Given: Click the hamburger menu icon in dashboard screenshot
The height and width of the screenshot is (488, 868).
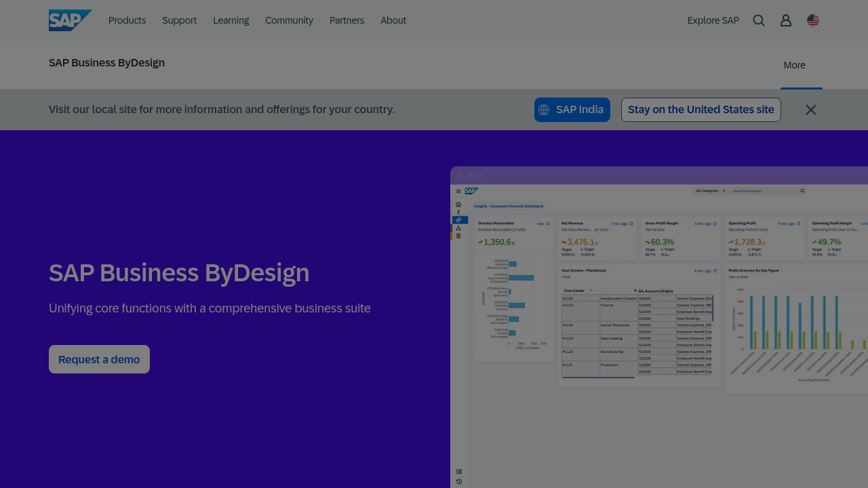Looking at the screenshot, I should tap(459, 192).
